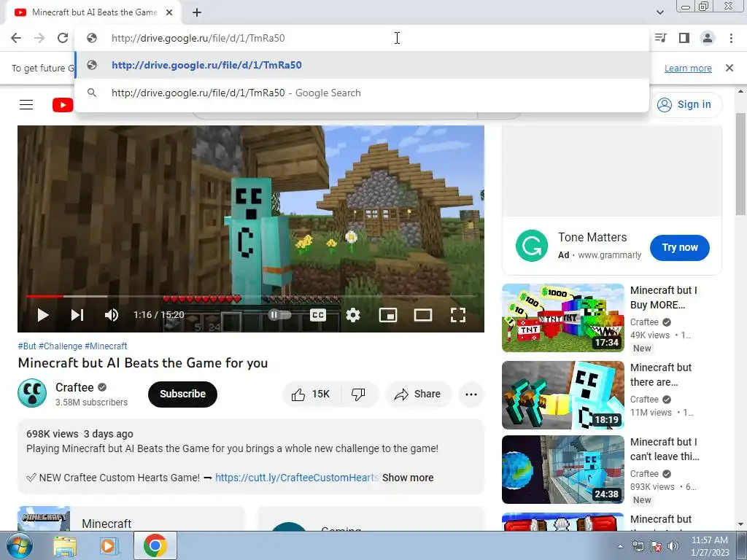This screenshot has height=560, width=747.
Task: Open the Minecraft but I Buy MORE thumbnail
Action: (562, 318)
